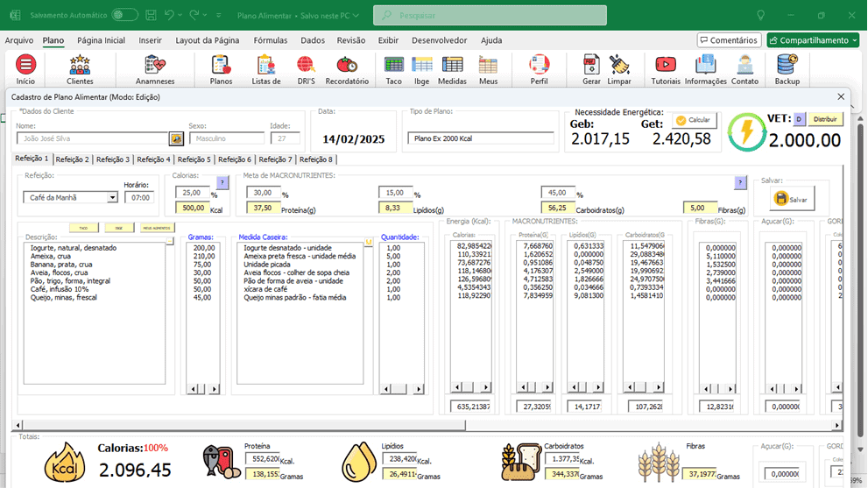Open the Desenvolvedor ribbon tab
Viewport: 868px width, 488px height.
click(x=439, y=40)
